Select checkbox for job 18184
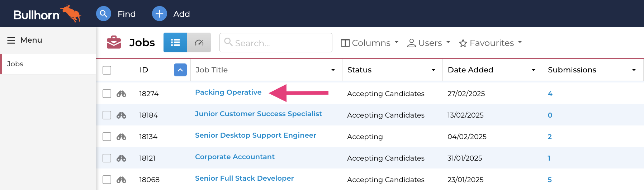Image resolution: width=644 pixels, height=190 pixels. (107, 115)
